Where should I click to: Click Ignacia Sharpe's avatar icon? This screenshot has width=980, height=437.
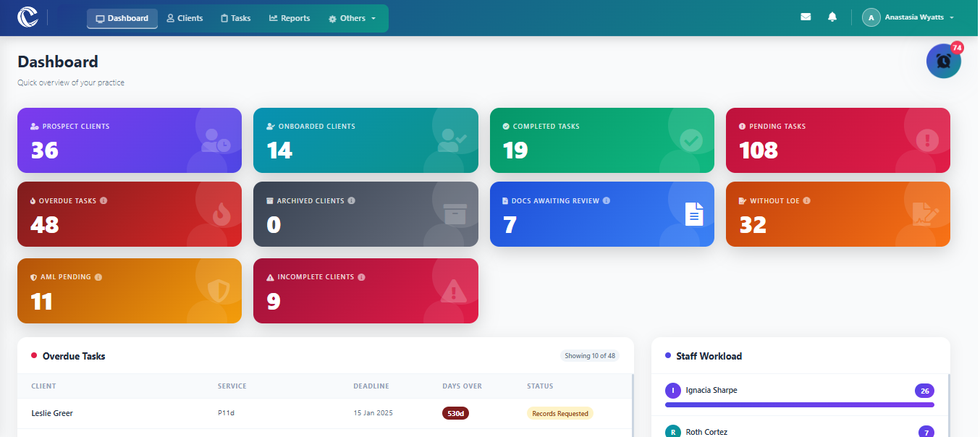tap(673, 391)
